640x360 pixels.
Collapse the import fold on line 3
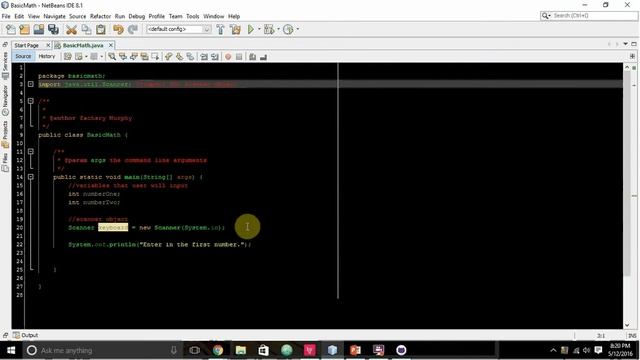pos(31,84)
